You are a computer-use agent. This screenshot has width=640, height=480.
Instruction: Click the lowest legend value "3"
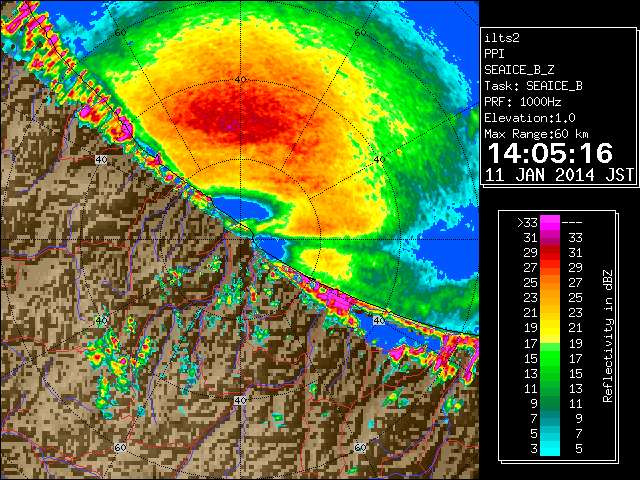[534, 449]
